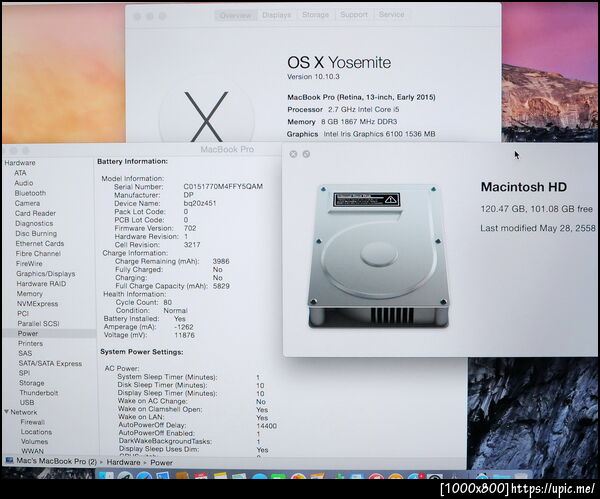The width and height of the screenshot is (600, 499).
Task: Select Printers in the sidebar
Action: [x=30, y=343]
